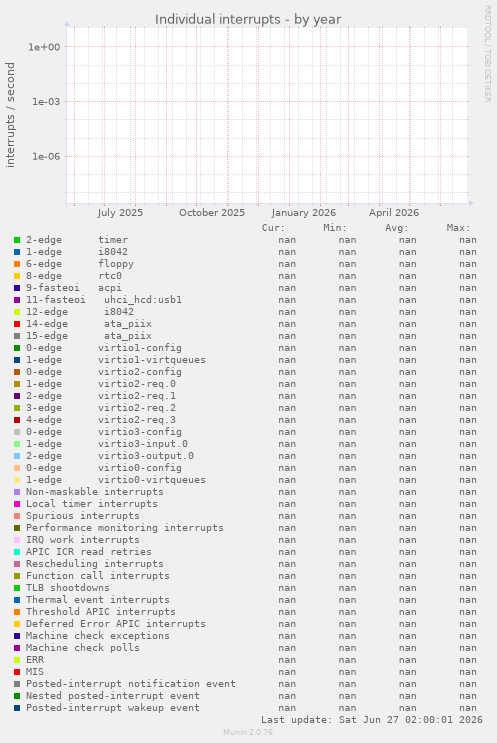This screenshot has height=743, width=497.
Task: Click the October 2025 axis label
Action: pos(212,213)
